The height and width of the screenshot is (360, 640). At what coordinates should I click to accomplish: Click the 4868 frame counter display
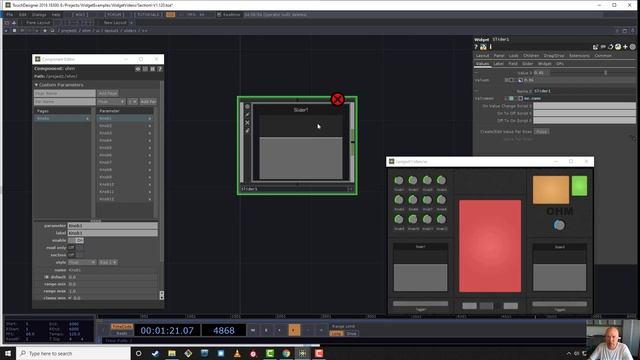[x=224, y=330]
